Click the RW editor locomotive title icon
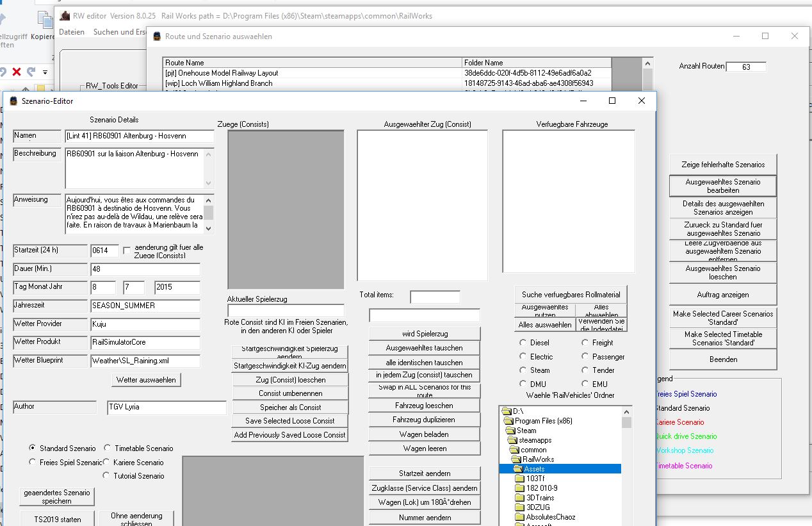Screen dimensions: 812x526 [64, 16]
